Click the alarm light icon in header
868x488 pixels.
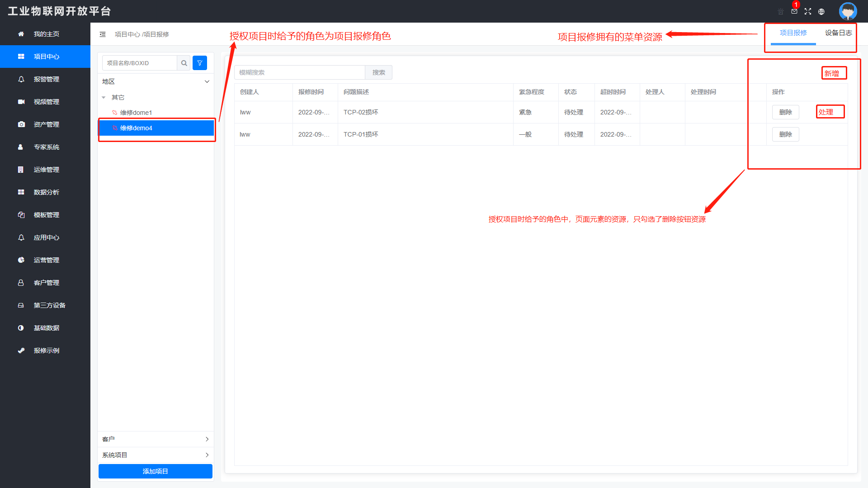(x=781, y=12)
